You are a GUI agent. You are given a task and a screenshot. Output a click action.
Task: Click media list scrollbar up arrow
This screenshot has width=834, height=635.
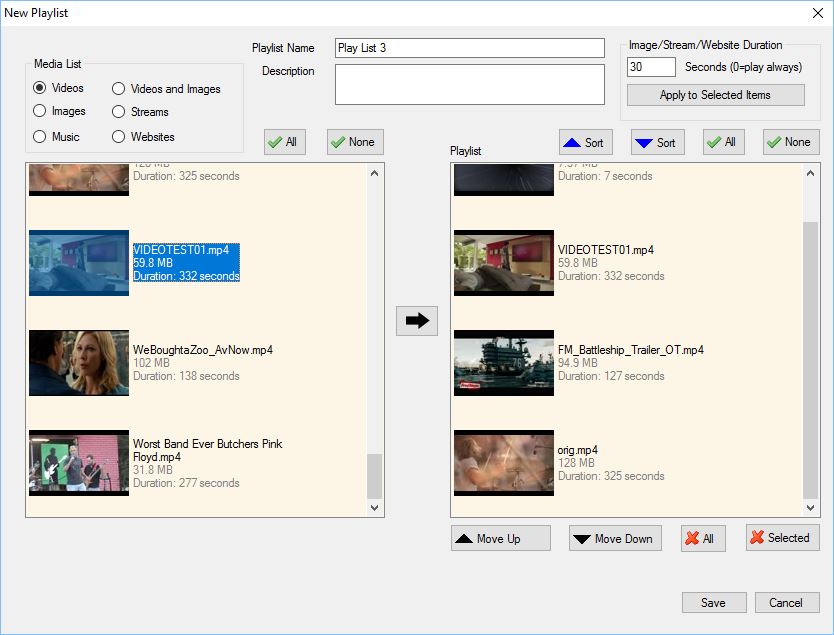374,173
